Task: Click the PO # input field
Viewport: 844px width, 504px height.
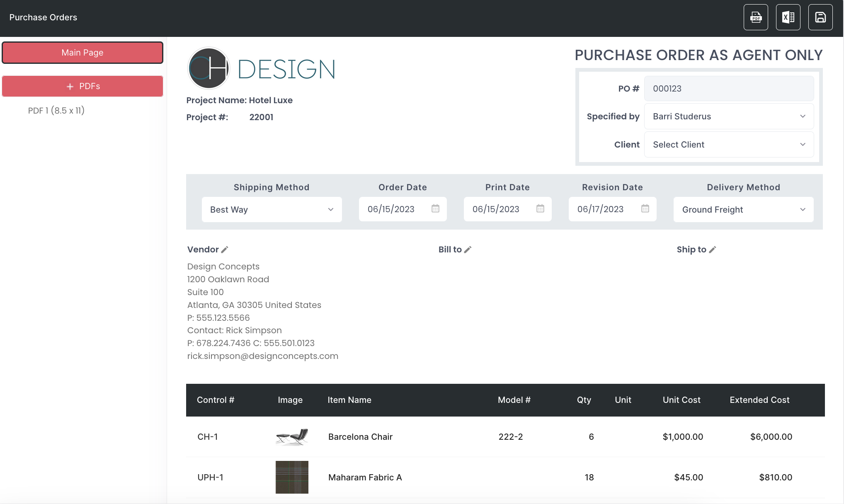Action: (x=729, y=88)
